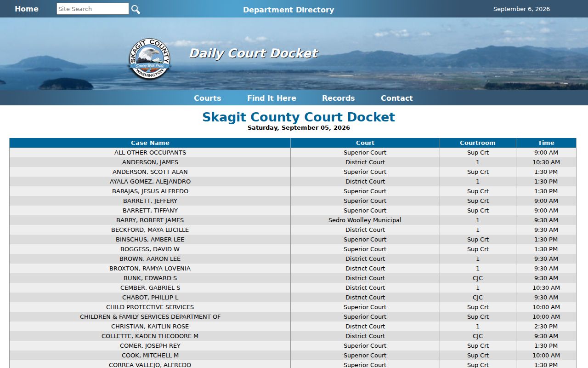Select the COMER, JOSEPH REY case name

(x=150, y=345)
